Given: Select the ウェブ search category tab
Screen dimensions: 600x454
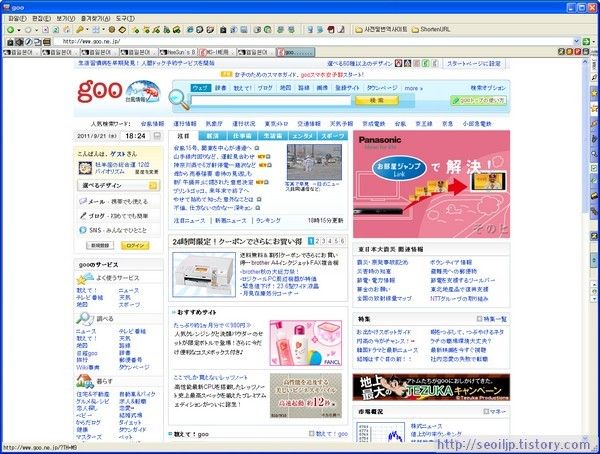Looking at the screenshot, I should 201,88.
